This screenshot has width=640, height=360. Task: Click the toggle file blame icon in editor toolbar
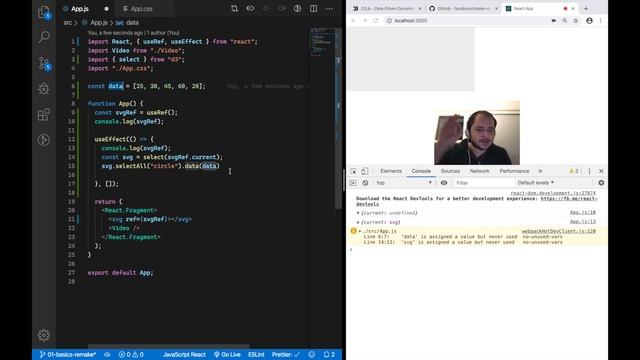pyautogui.click(x=250, y=9)
